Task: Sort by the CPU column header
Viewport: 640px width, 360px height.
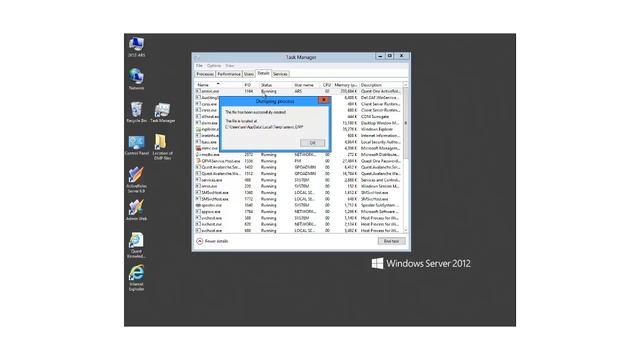Action: [x=327, y=85]
